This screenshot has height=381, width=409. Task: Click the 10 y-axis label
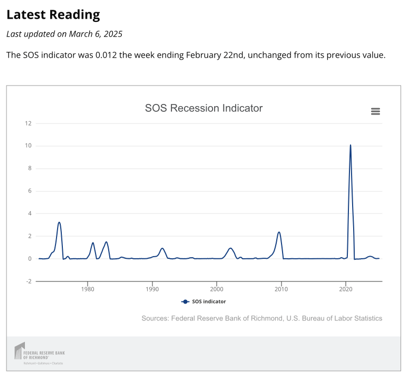click(28, 146)
